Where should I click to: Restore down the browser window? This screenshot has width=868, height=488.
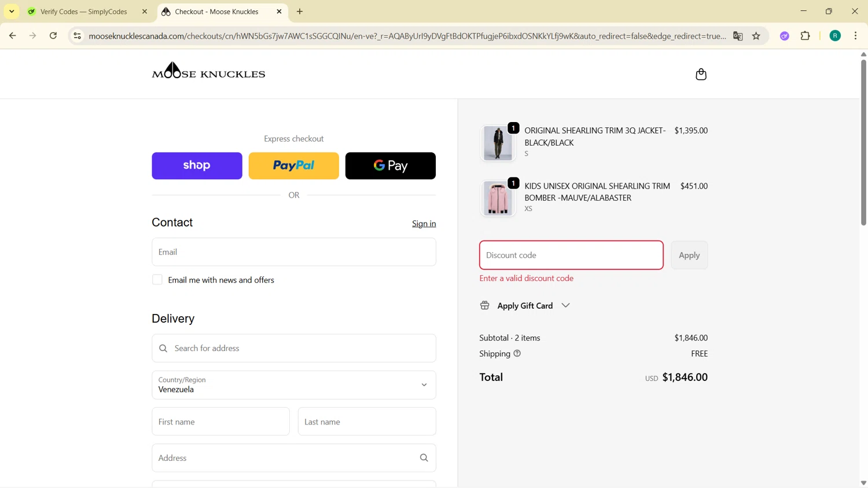point(829,11)
